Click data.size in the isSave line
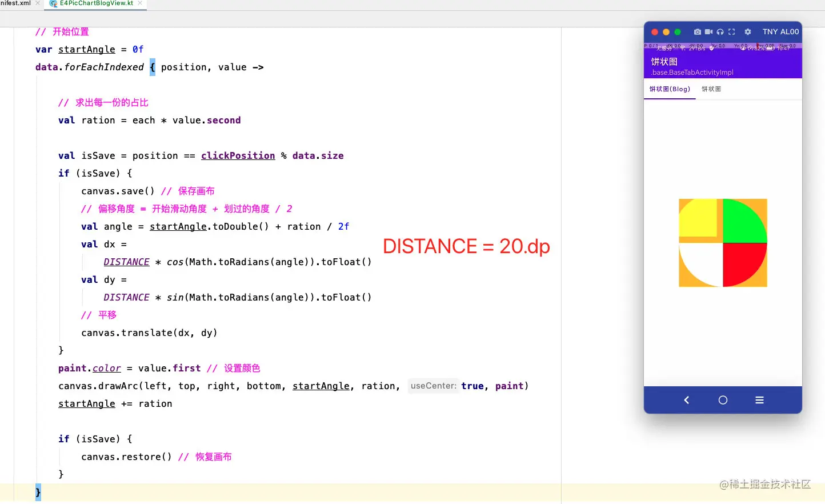The height and width of the screenshot is (504, 825). pos(318,155)
